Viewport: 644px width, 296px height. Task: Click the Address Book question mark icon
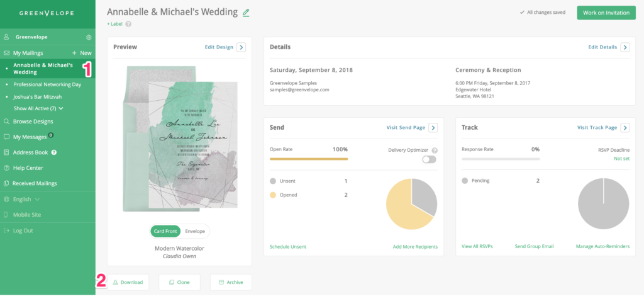coord(54,152)
